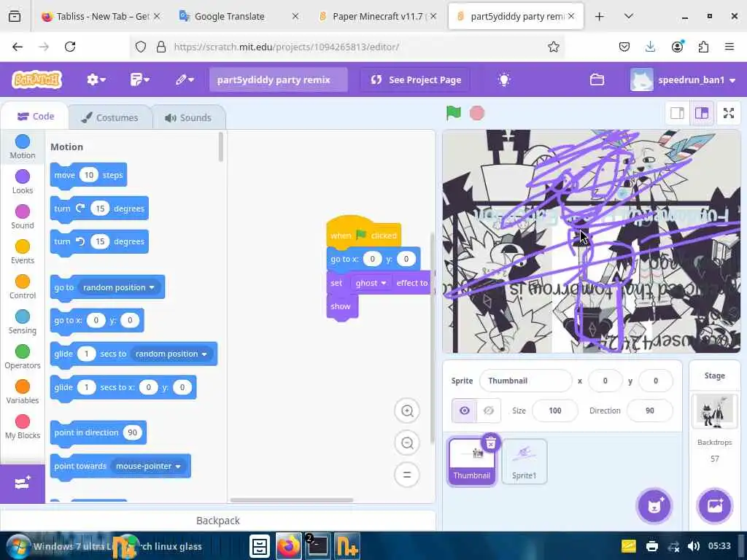Switch to small stage layout
This screenshot has width=747, height=560.
(x=677, y=113)
